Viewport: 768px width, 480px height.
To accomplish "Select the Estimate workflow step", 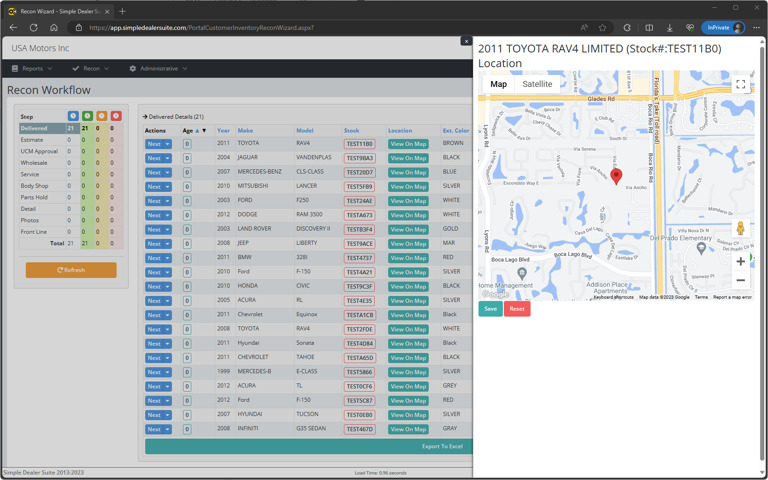I will 32,140.
